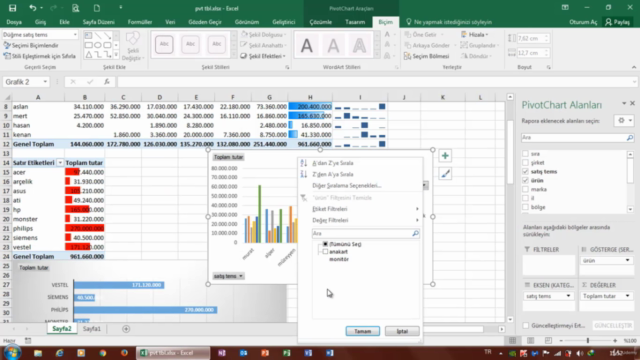
Task: Check the anakart filter item
Action: pyautogui.click(x=325, y=252)
